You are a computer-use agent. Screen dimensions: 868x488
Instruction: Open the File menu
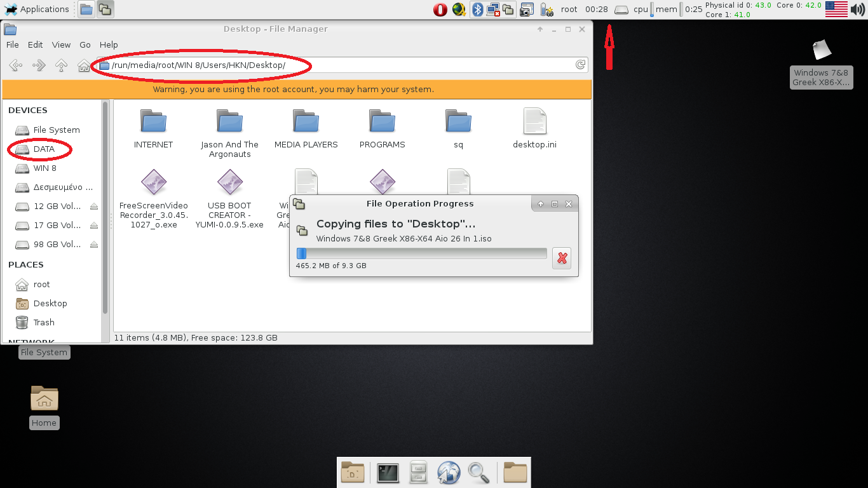13,45
